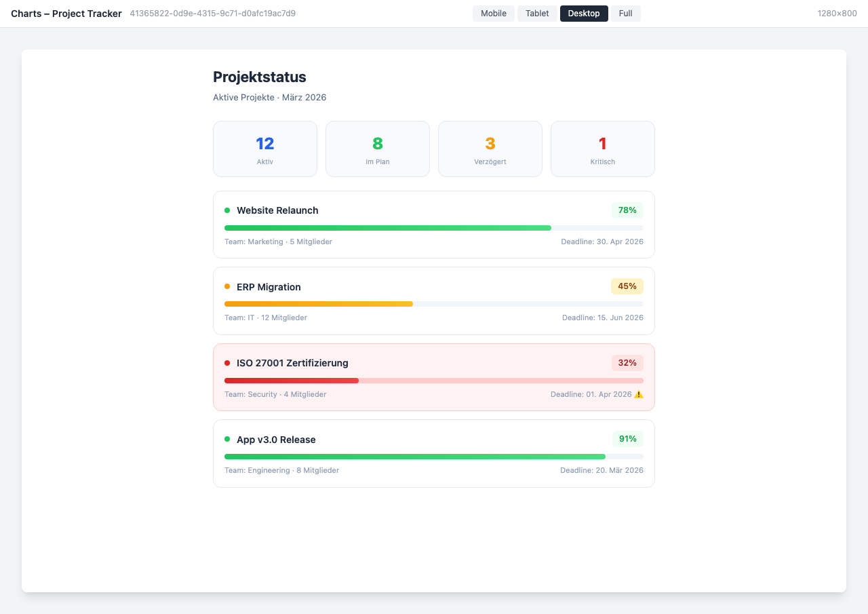Switch to the Desktop view tab
868x614 pixels.
584,13
